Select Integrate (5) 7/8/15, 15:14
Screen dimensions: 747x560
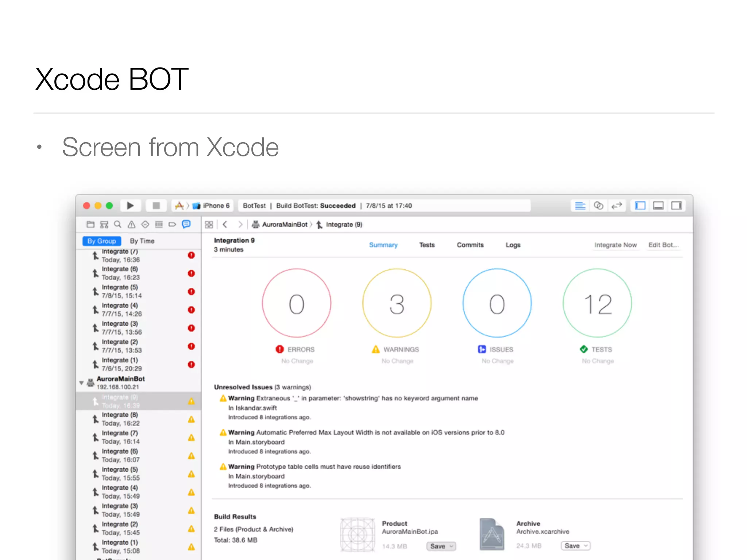[139, 292]
